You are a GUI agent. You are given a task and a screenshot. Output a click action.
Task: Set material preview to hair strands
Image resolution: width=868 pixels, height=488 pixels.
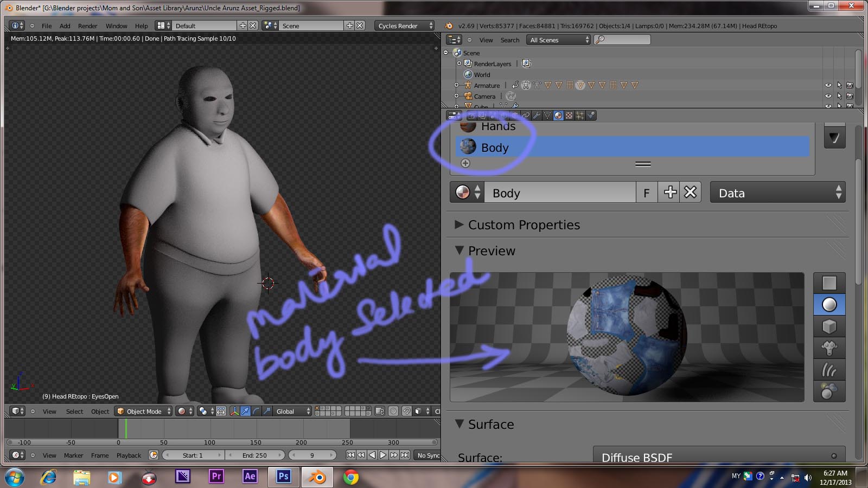coord(829,370)
